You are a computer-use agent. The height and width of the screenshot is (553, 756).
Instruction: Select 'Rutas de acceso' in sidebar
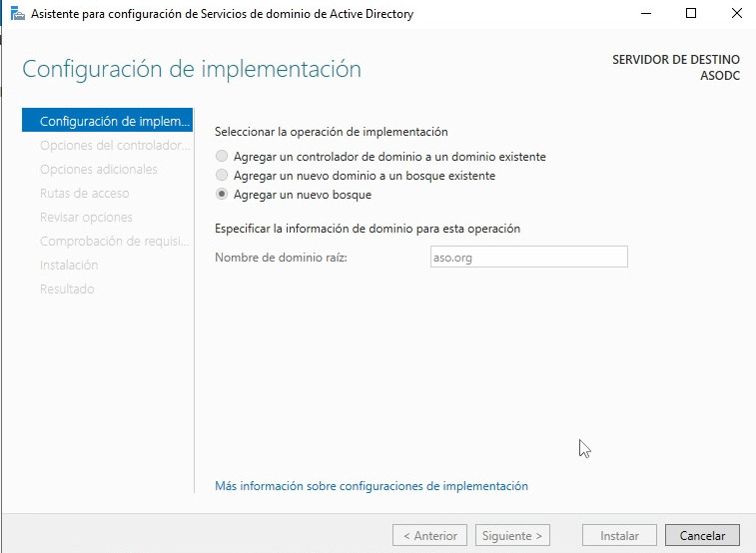click(84, 194)
